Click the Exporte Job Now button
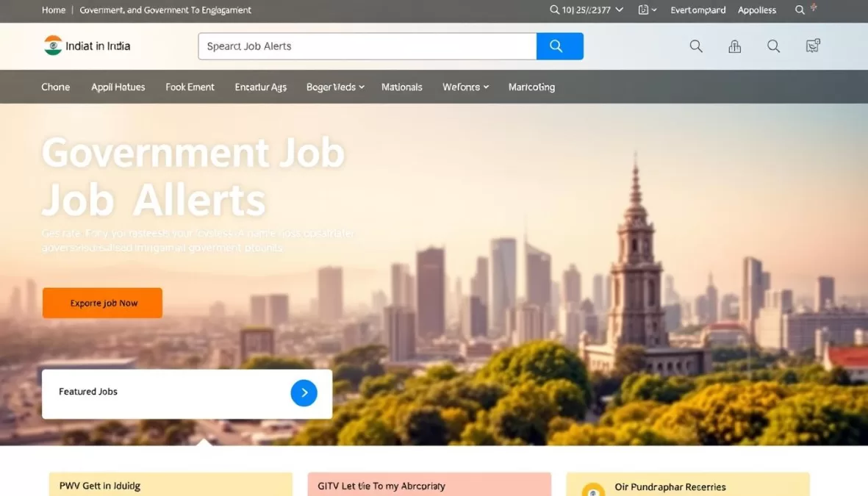Image resolution: width=868 pixels, height=496 pixels. [x=102, y=302]
